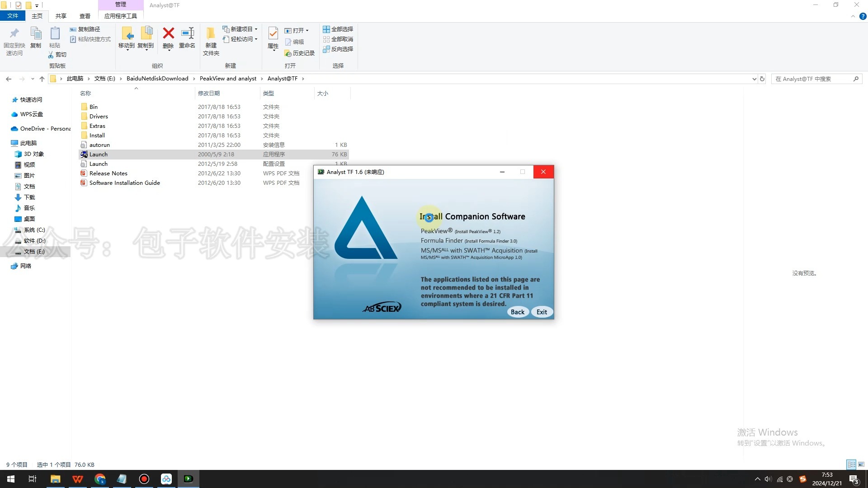Click the Edit icon in Open group

point(288,42)
